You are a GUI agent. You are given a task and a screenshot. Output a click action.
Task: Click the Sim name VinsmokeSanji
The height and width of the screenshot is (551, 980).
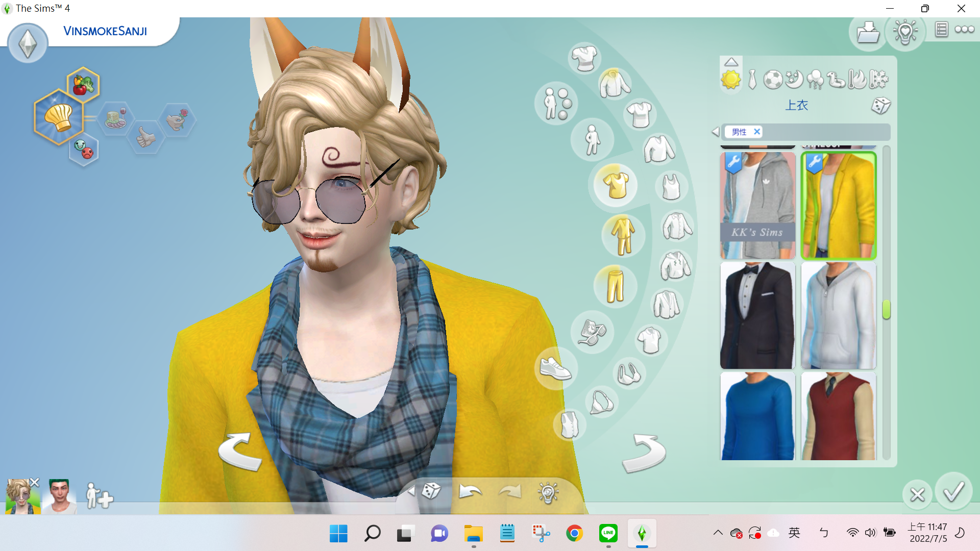(105, 31)
